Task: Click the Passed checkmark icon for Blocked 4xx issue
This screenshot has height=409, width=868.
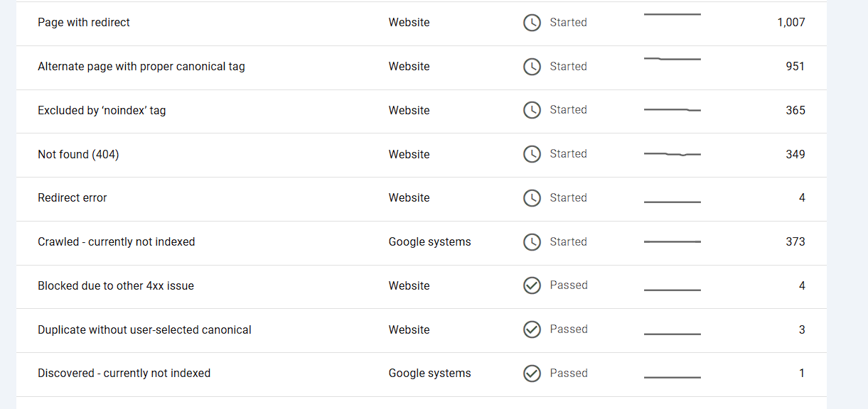Action: point(532,285)
